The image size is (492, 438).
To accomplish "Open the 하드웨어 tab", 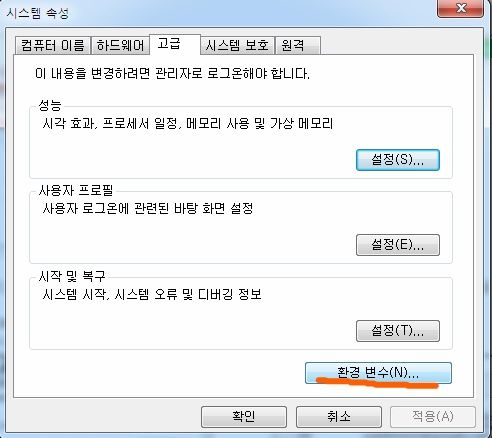I will (x=120, y=45).
